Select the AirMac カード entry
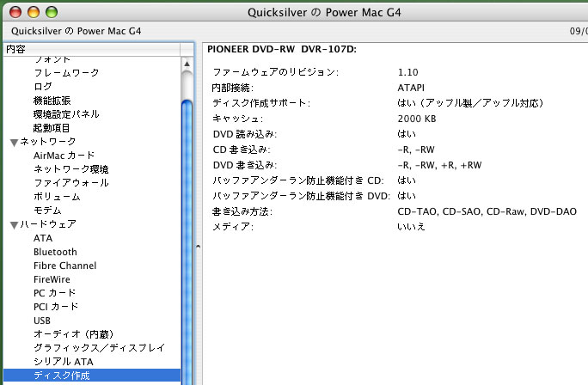Image resolution: width=588 pixels, height=385 pixels. coord(64,156)
